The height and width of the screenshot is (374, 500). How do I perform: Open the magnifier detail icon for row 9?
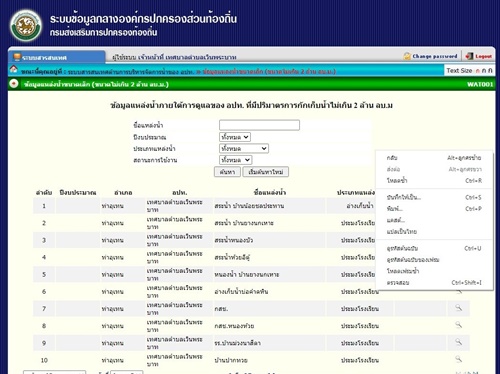[x=459, y=342]
